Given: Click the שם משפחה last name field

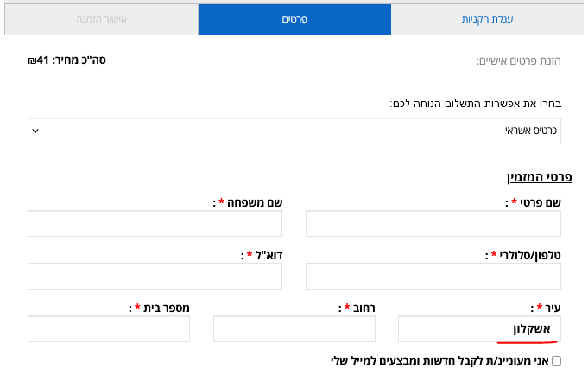Looking at the screenshot, I should (x=155, y=223).
